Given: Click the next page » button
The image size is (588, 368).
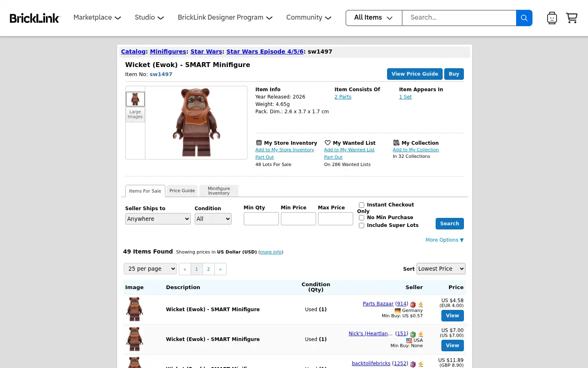Looking at the screenshot, I should coord(220,269).
